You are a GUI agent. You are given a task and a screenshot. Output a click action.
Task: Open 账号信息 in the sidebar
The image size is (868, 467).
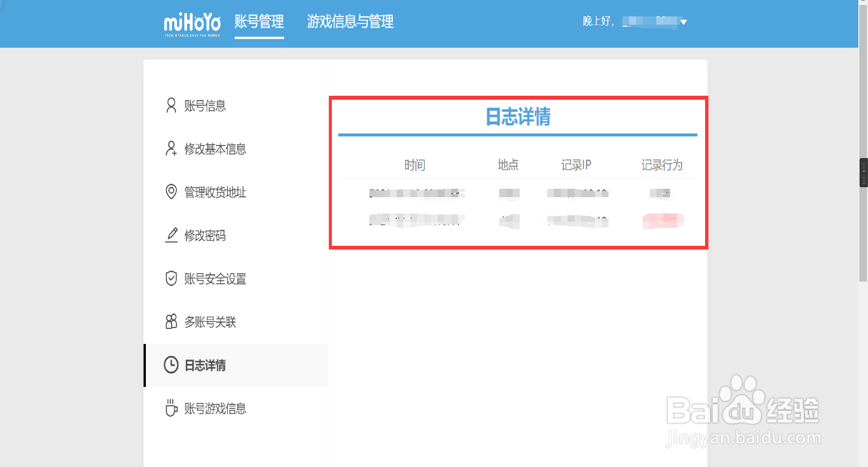(205, 106)
